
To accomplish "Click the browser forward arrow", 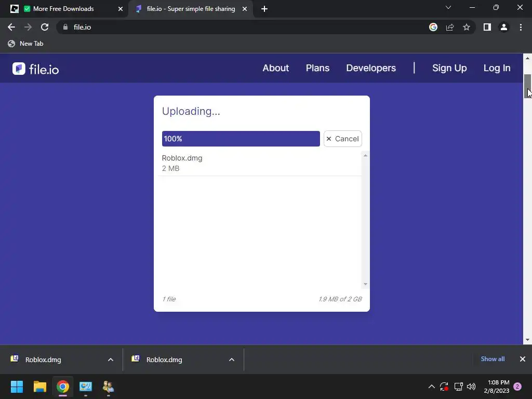I will pos(28,27).
